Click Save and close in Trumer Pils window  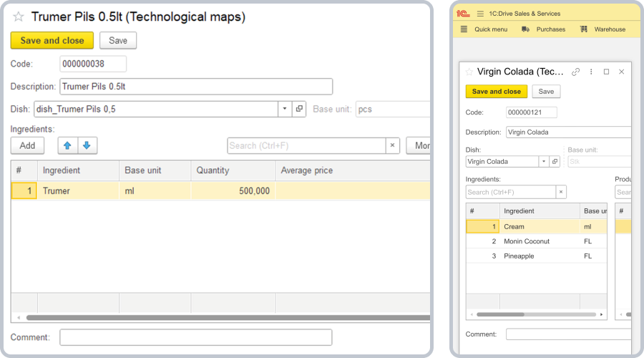52,40
